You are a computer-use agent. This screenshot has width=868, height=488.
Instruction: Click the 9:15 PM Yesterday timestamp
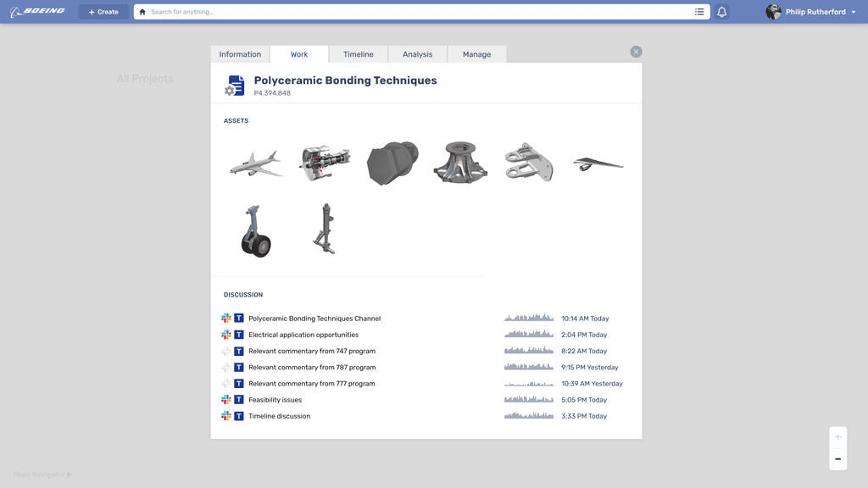pos(590,368)
